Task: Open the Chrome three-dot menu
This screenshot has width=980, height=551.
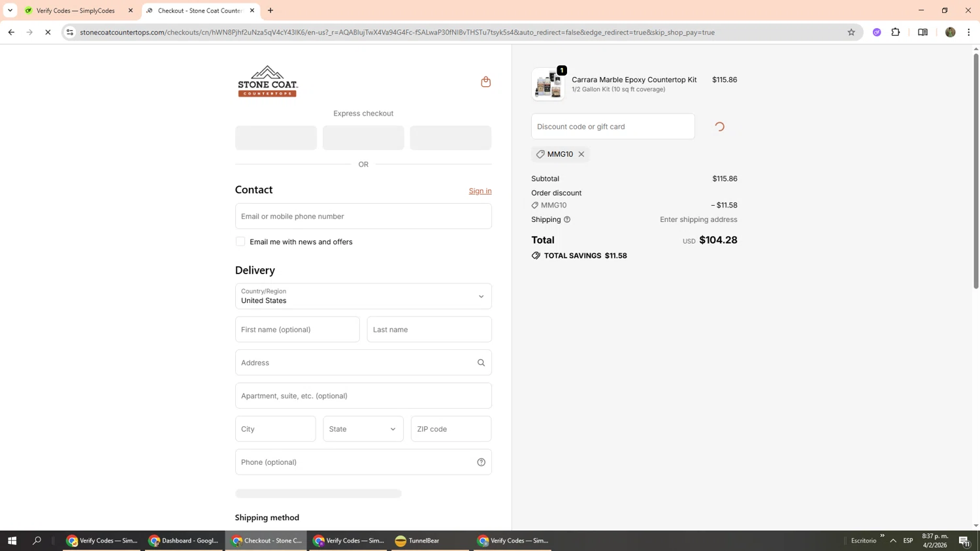Action: (968, 32)
